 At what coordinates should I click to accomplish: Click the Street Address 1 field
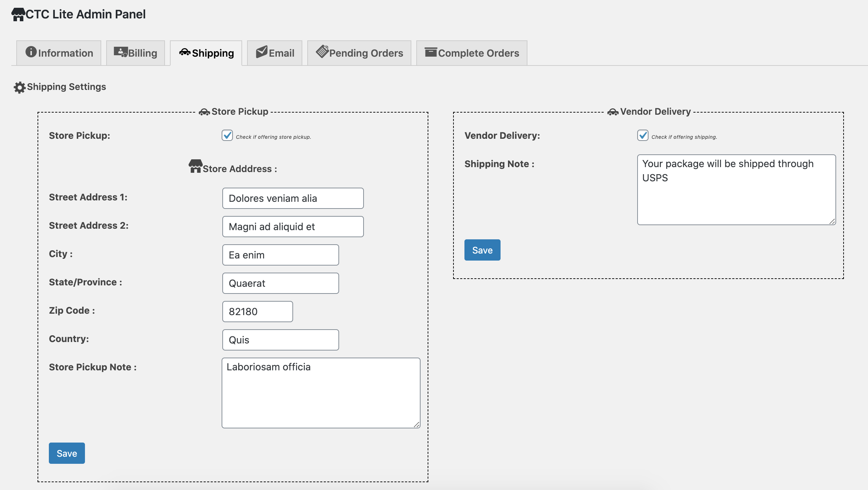coord(293,198)
